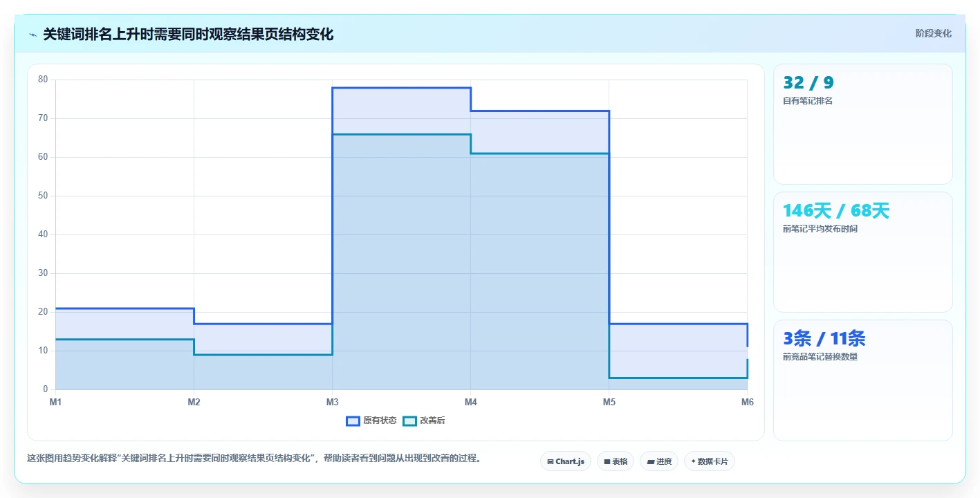Click the 3条 / 11条 value
Image resolution: width=980 pixels, height=498 pixels.
tap(824, 339)
